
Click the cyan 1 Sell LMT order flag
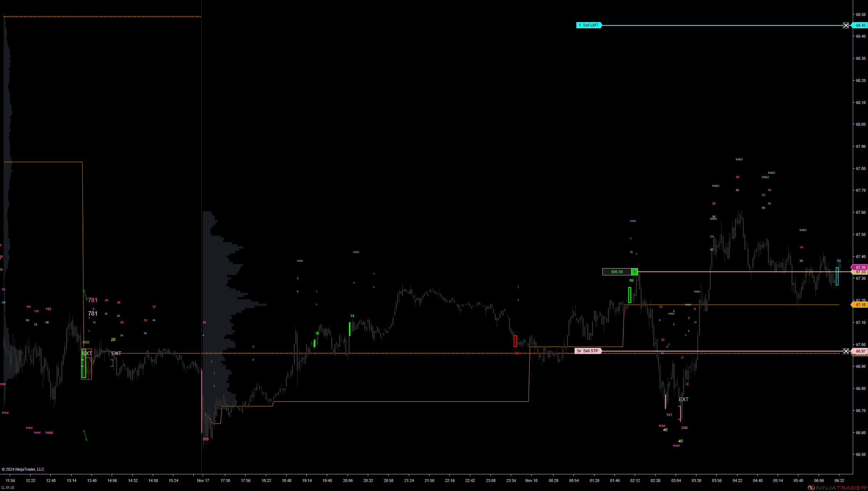[x=589, y=25]
